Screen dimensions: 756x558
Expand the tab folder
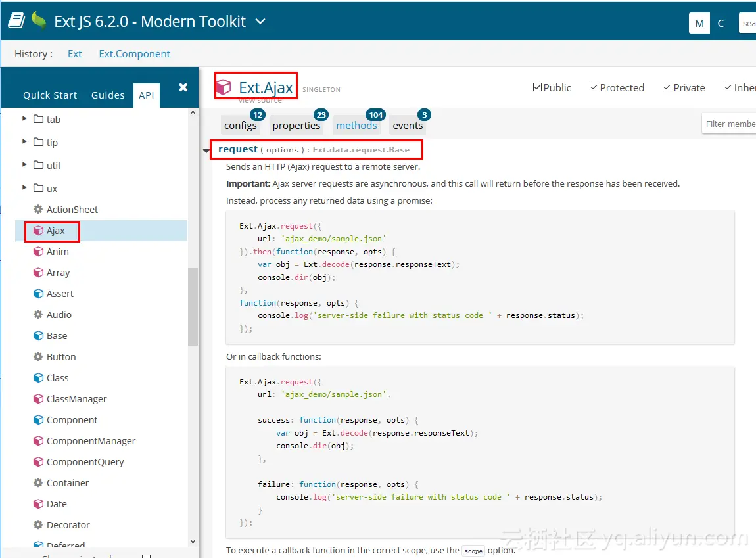pos(24,118)
